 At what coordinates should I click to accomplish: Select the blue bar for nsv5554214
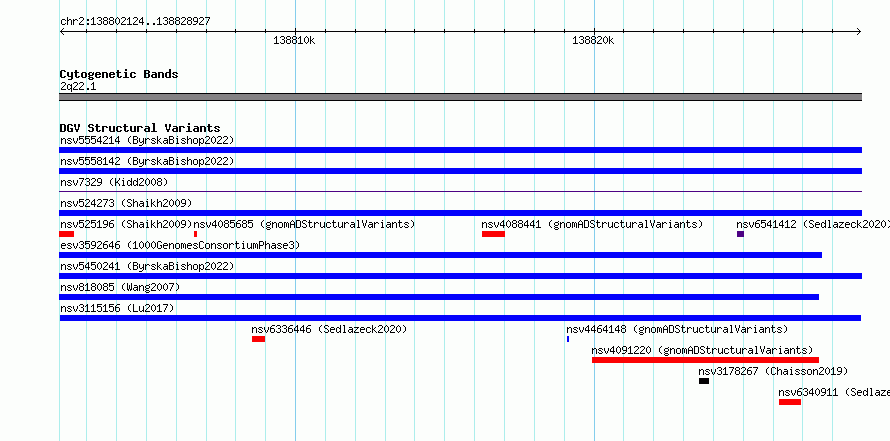460,150
